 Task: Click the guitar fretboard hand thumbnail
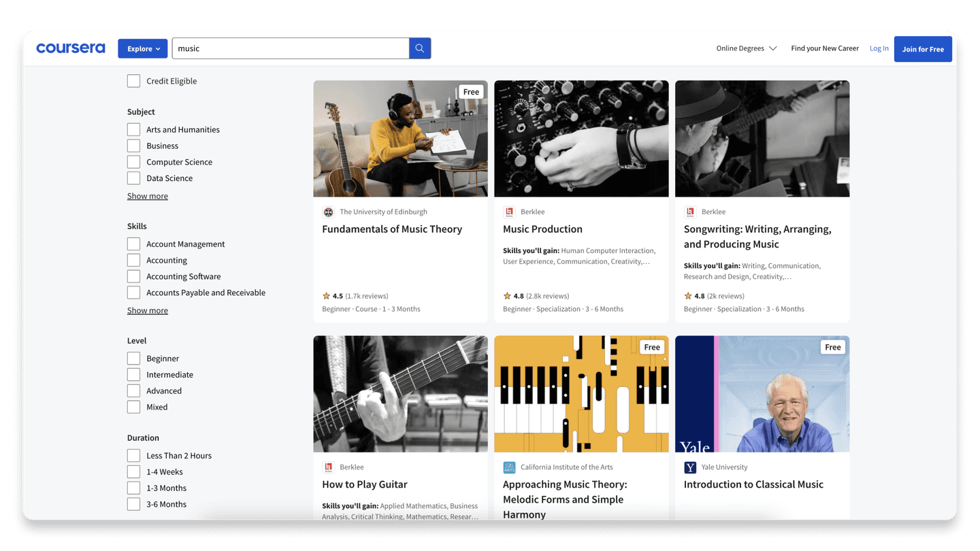click(x=400, y=394)
